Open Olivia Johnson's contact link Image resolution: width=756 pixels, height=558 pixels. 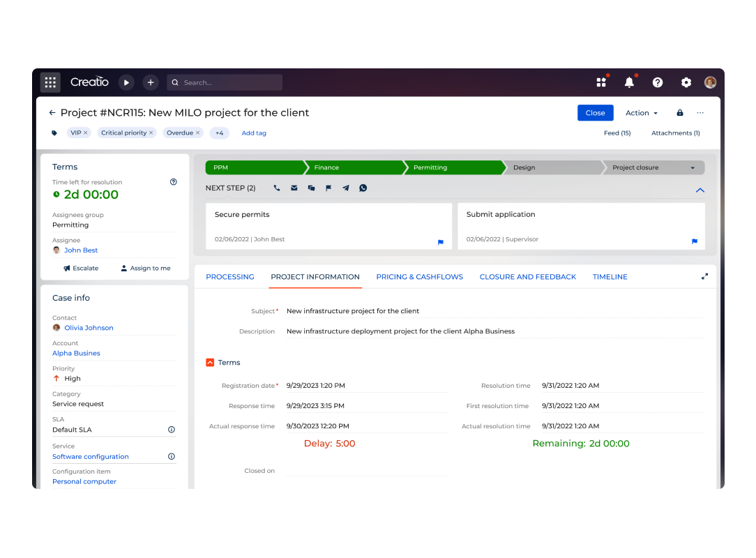[x=89, y=327]
